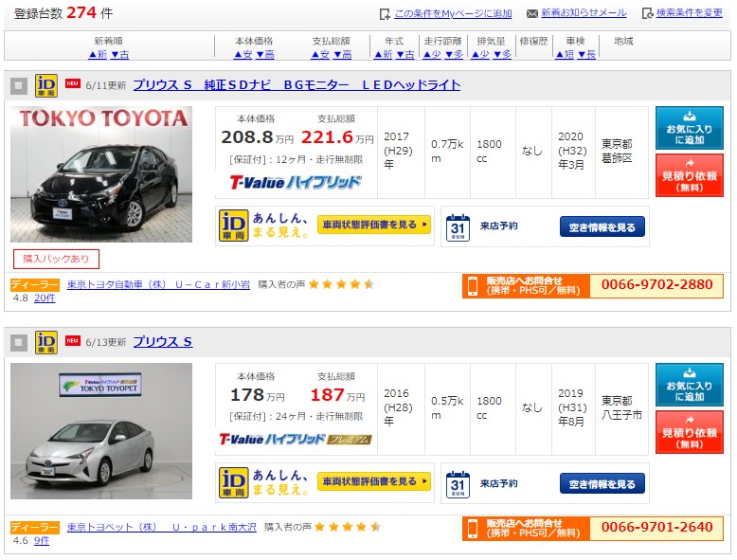Open the silver Prius TOKYO TOYOPET photo
This screenshot has width=737, height=560.
(101, 431)
